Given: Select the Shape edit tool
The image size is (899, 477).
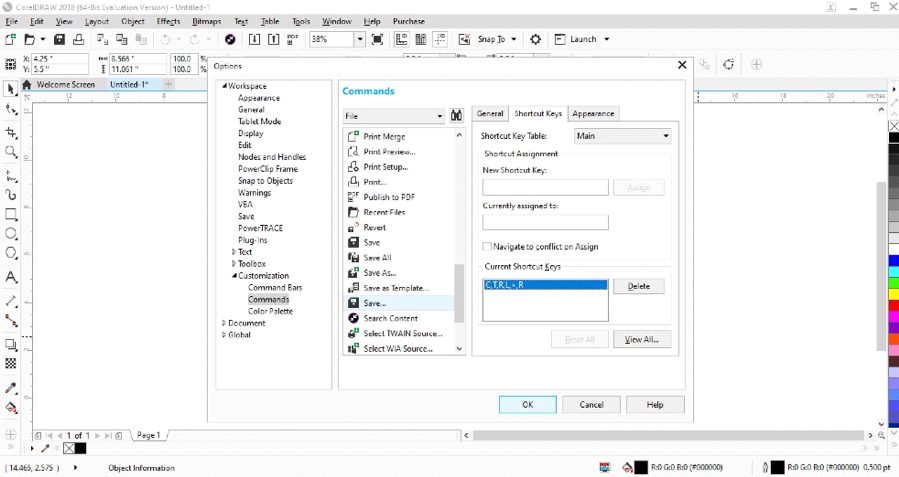Looking at the screenshot, I should click(10, 109).
